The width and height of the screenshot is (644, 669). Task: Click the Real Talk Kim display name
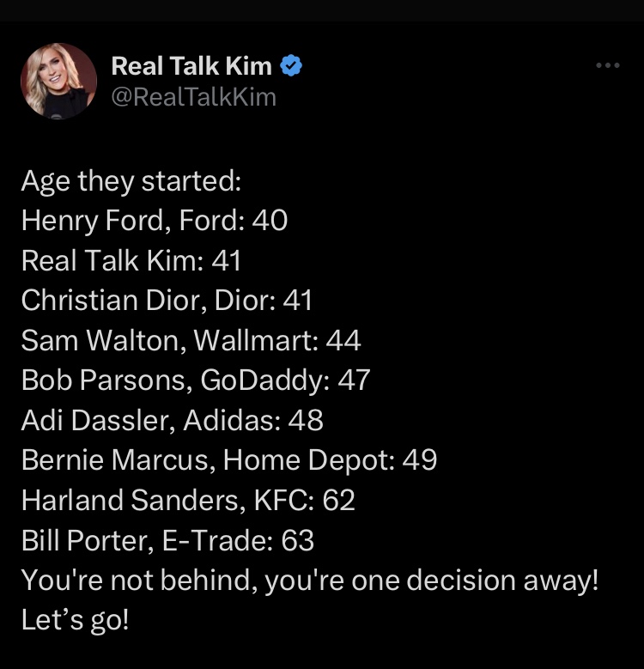tap(191, 66)
